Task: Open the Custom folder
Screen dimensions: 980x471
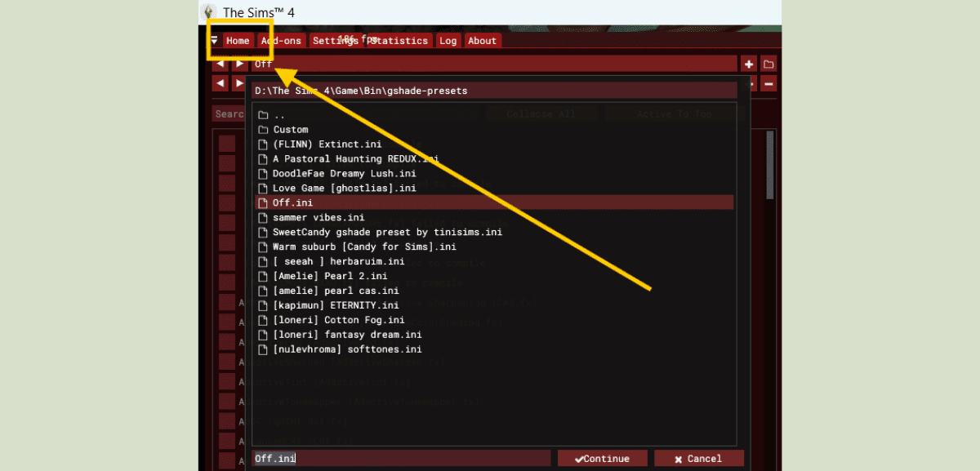Action: [x=291, y=129]
